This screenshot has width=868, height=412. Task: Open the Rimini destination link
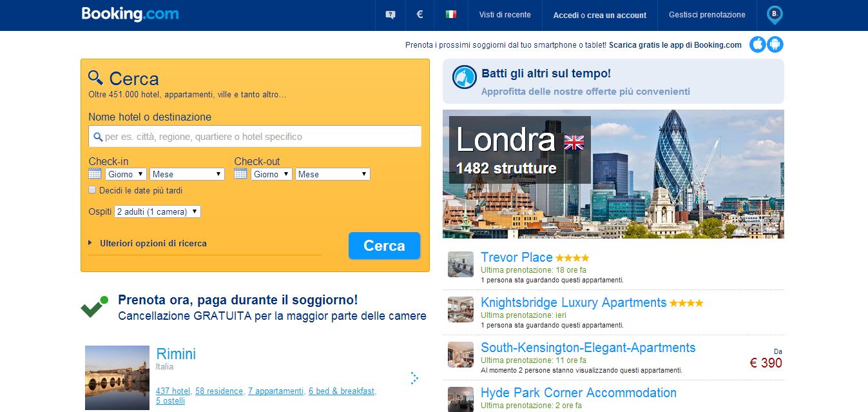pos(176,354)
